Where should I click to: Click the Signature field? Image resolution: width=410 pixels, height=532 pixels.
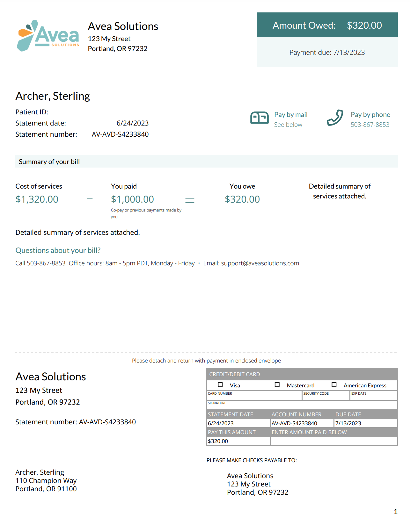click(x=302, y=405)
